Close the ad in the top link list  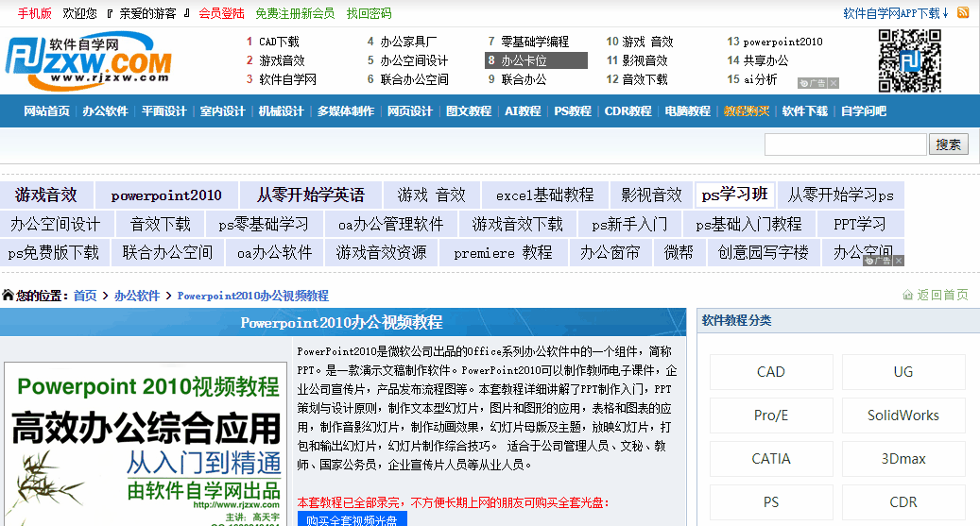pos(834,83)
